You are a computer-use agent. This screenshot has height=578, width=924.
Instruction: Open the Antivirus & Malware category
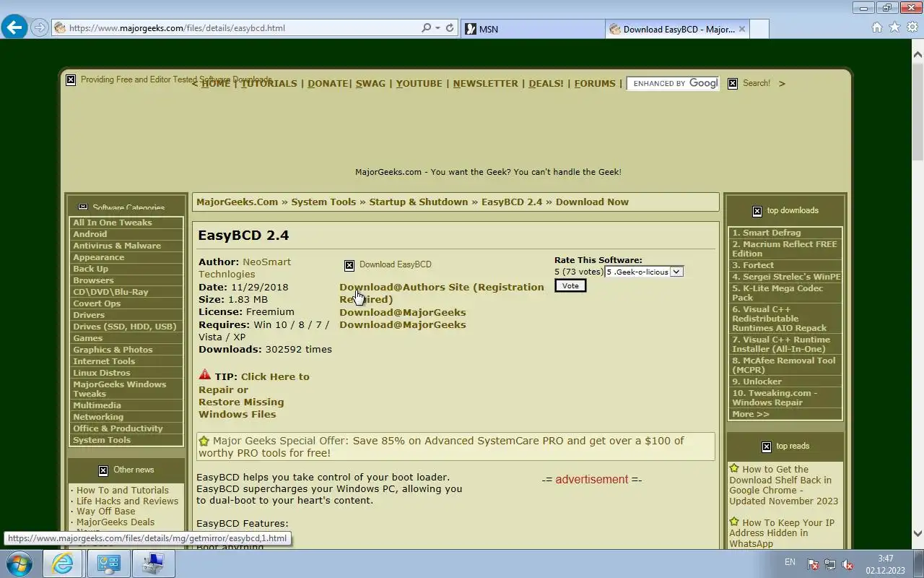pyautogui.click(x=117, y=246)
